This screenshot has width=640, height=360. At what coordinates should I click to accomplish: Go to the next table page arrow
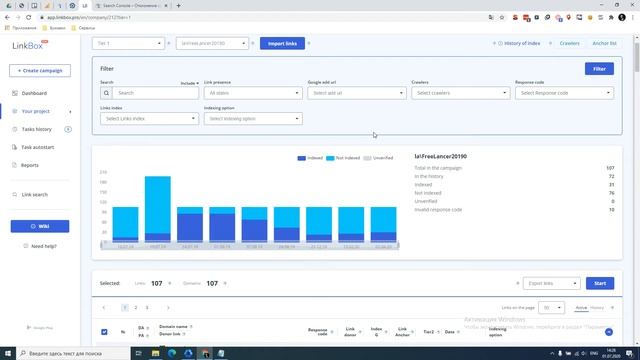[168, 308]
